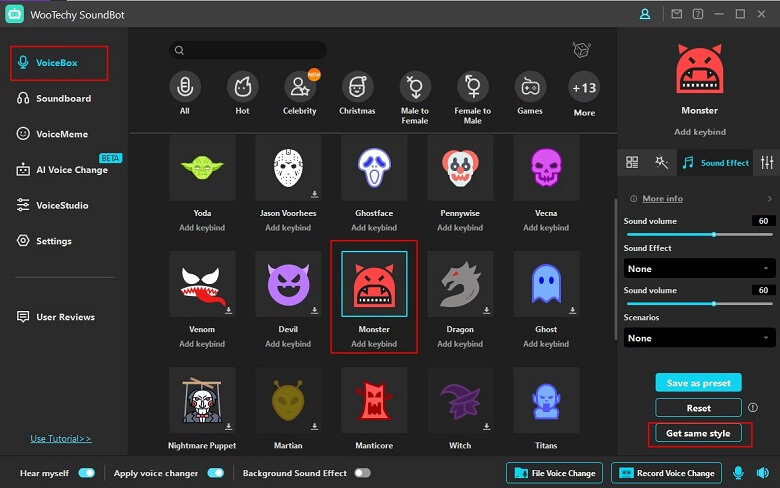
Task: Disable the Apply voice changer switch
Action: (215, 473)
